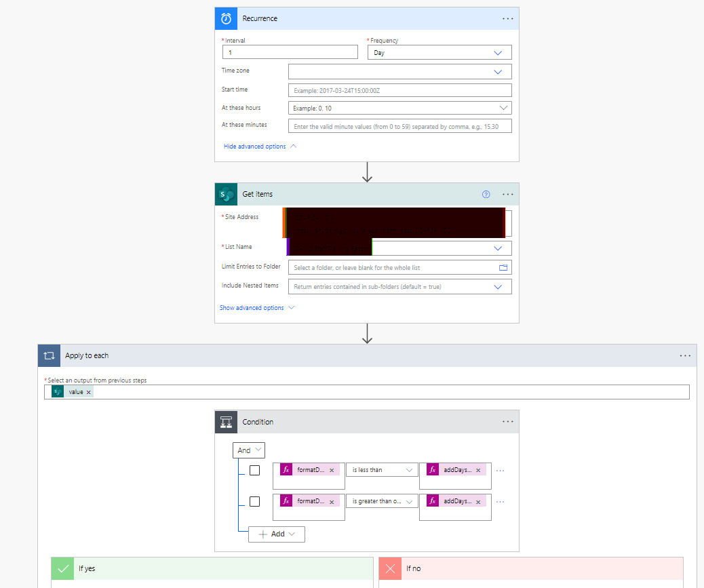Image resolution: width=704 pixels, height=588 pixels.
Task: Click the red If no cross icon
Action: click(x=390, y=569)
